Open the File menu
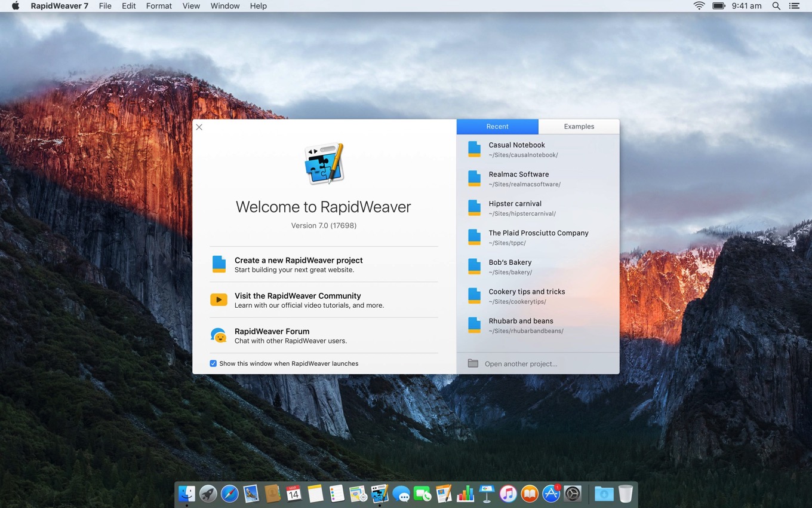Viewport: 812px width, 508px height. (105, 6)
